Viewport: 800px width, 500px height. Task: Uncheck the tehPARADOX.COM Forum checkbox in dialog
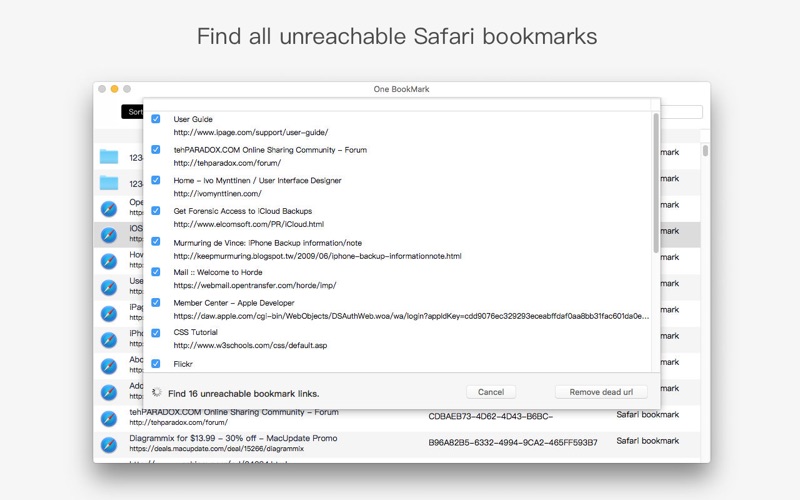pos(156,149)
